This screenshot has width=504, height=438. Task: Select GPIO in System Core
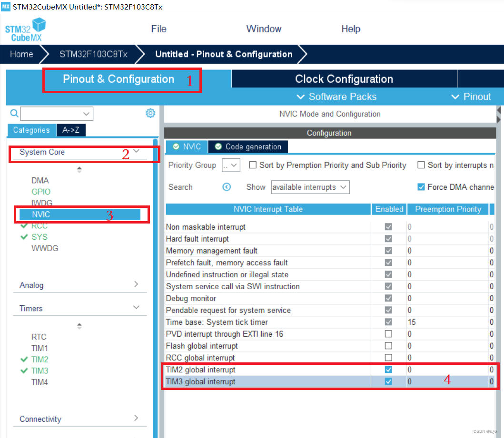pyautogui.click(x=41, y=192)
